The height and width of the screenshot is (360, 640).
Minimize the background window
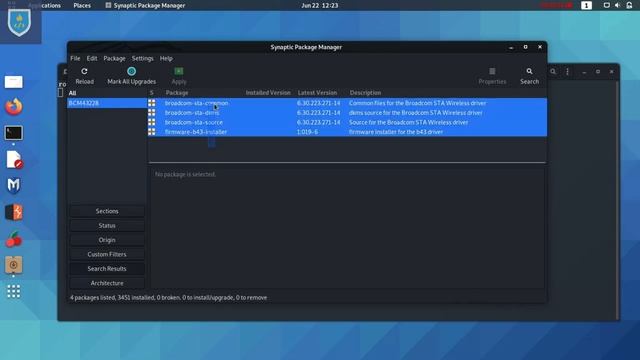584,71
